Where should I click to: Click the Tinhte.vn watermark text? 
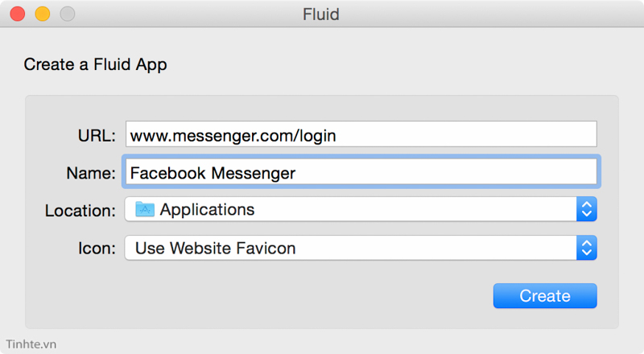(31, 344)
